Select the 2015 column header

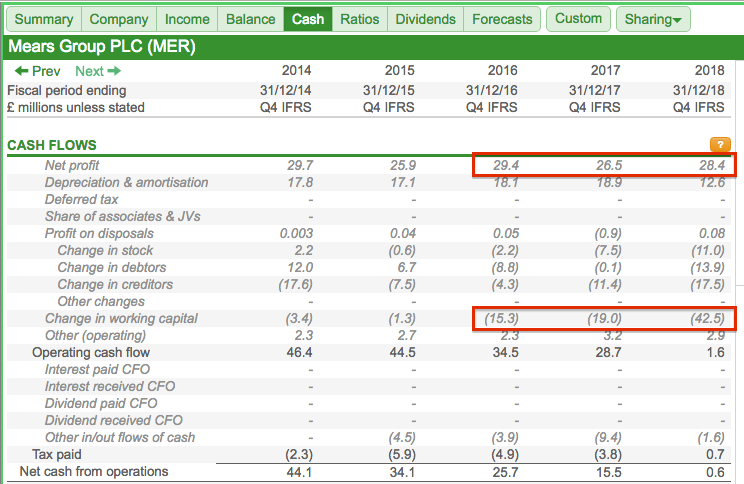400,71
